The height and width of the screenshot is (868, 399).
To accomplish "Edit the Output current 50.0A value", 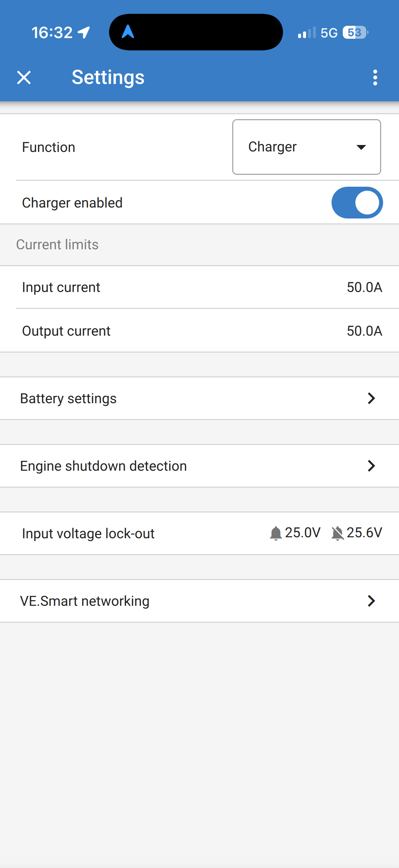I will [x=364, y=331].
